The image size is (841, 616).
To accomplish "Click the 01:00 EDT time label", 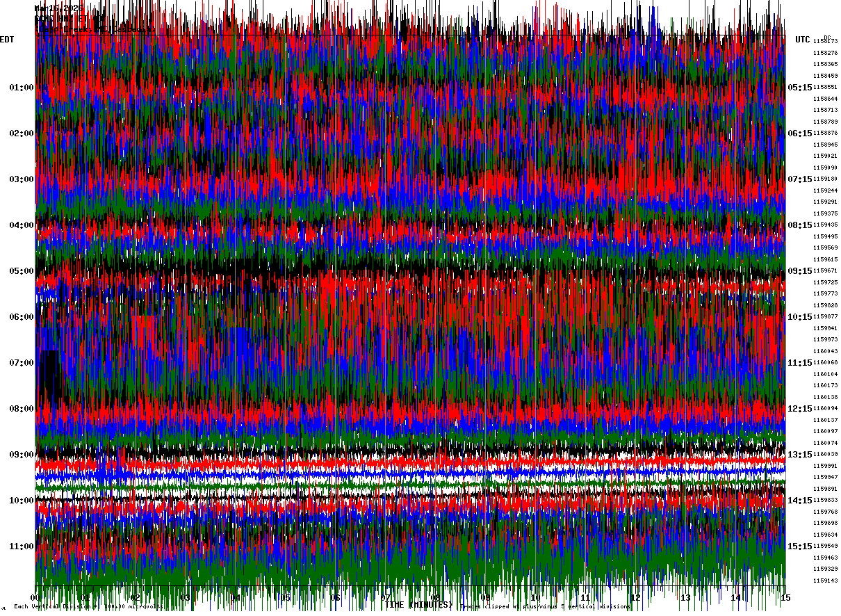I will [x=22, y=88].
